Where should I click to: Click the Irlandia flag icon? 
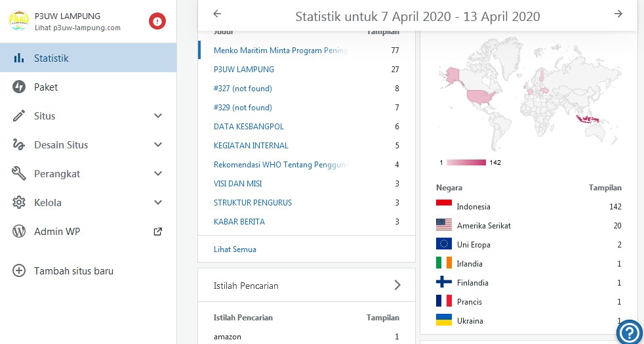tap(443, 263)
